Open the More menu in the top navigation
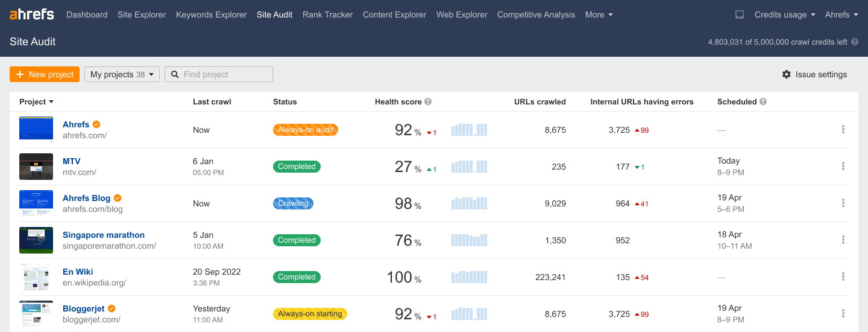The width and height of the screenshot is (868, 332). pos(599,14)
